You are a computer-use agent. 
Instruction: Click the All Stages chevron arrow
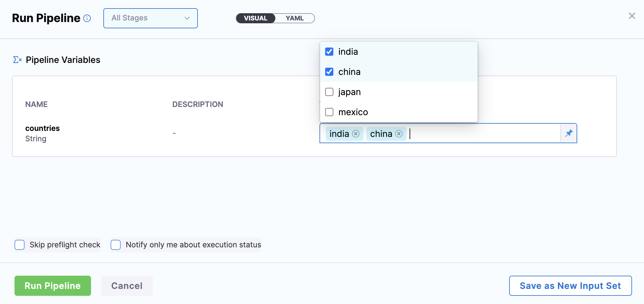(187, 18)
